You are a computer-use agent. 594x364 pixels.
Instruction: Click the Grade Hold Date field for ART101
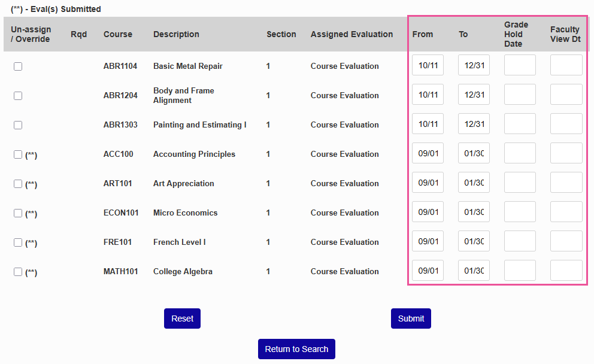(520, 182)
